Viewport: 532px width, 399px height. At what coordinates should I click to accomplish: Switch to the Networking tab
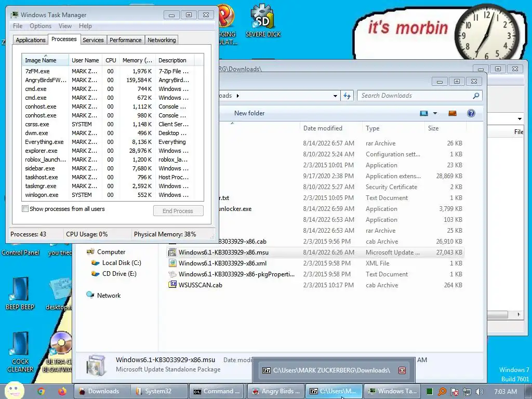pos(162,40)
